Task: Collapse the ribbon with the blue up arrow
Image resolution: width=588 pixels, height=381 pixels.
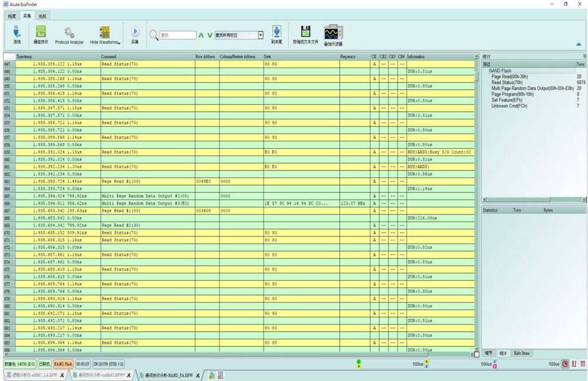Action: tap(579, 44)
